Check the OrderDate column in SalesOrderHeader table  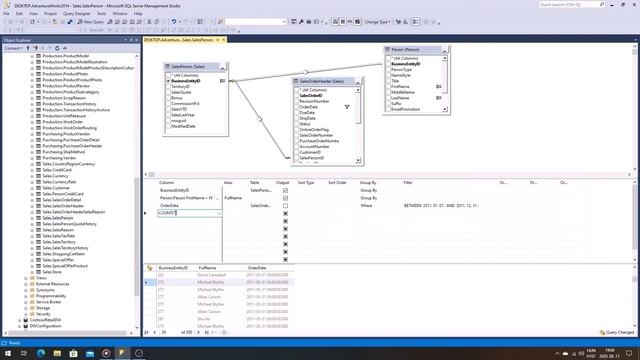(297, 107)
